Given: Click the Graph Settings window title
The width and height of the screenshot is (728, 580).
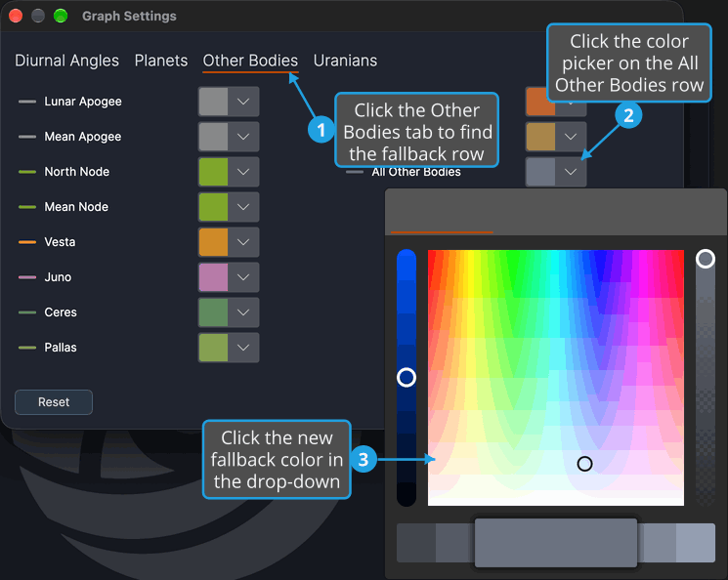Looking at the screenshot, I should point(129,16).
